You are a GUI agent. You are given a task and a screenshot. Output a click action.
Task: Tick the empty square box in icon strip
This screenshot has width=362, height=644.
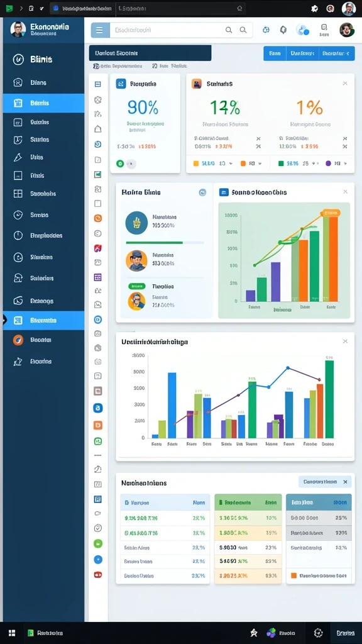pos(97,203)
